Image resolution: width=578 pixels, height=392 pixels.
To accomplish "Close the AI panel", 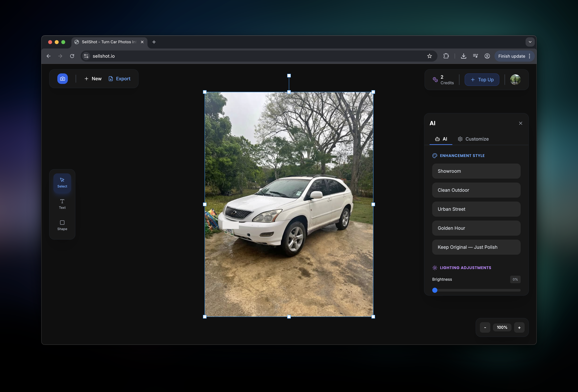I will pyautogui.click(x=520, y=123).
